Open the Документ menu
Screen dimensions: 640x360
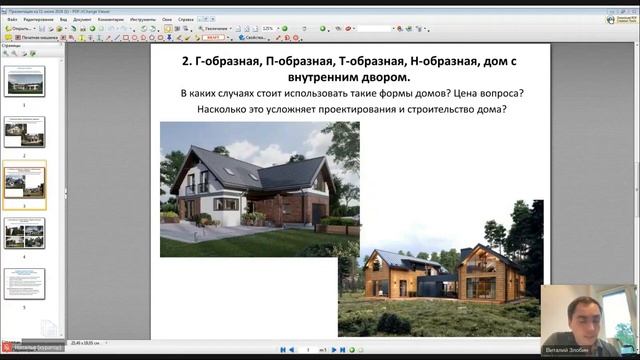coord(82,20)
